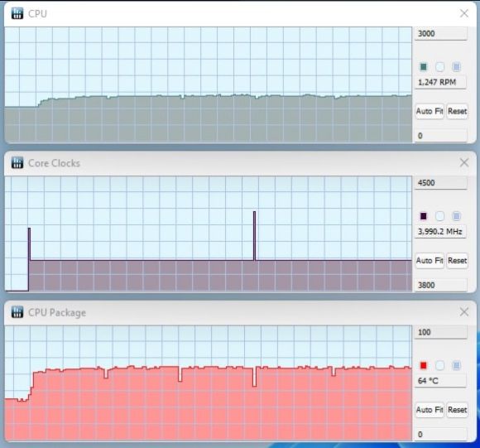
Task: Select the round white option in Core Clocks
Action: coord(440,216)
